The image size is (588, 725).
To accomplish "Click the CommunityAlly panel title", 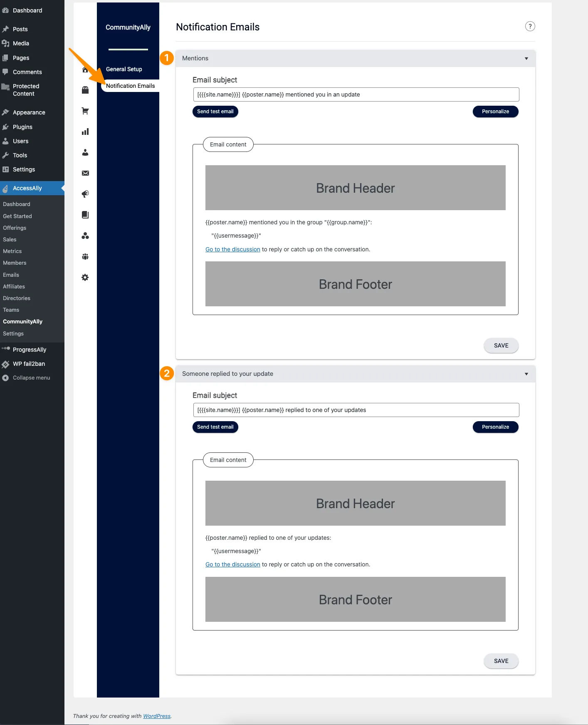I will click(128, 27).
